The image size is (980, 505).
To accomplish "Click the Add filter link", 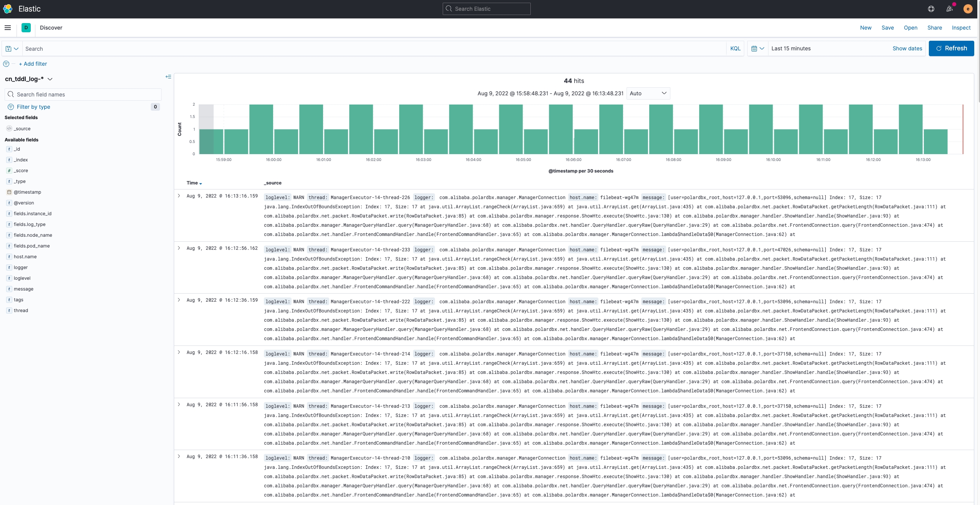I will click(x=33, y=64).
